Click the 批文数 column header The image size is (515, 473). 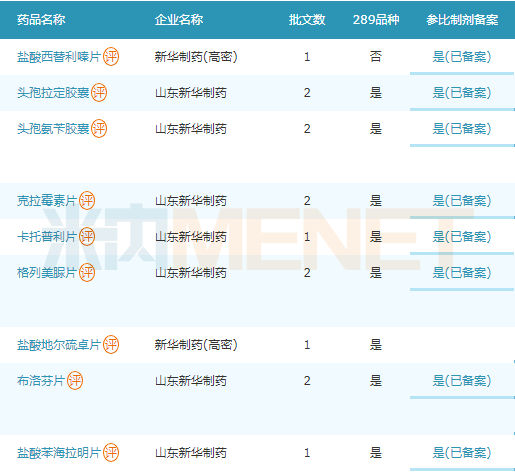307,20
